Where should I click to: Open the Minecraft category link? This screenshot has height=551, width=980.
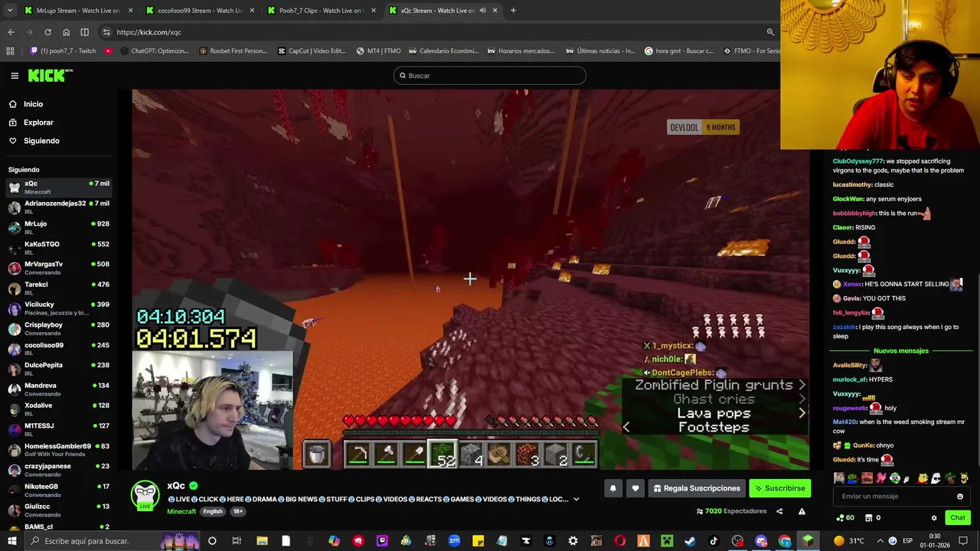pos(181,511)
